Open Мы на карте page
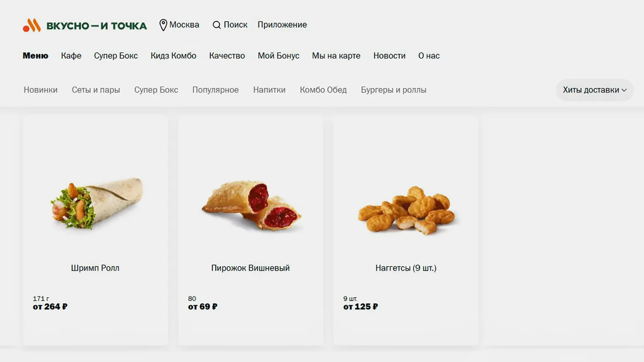The width and height of the screenshot is (644, 362). pyautogui.click(x=336, y=56)
